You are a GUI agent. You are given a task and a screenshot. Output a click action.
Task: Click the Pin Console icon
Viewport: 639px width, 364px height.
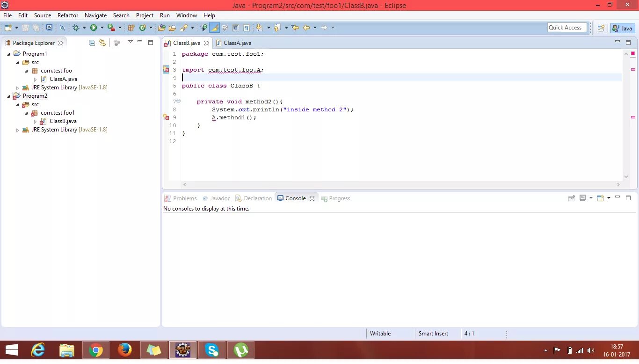pos(571,198)
